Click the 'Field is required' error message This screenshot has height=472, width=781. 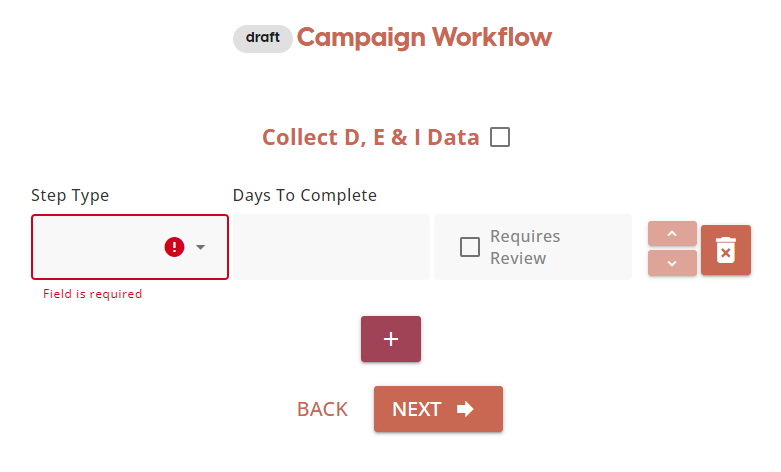point(93,294)
